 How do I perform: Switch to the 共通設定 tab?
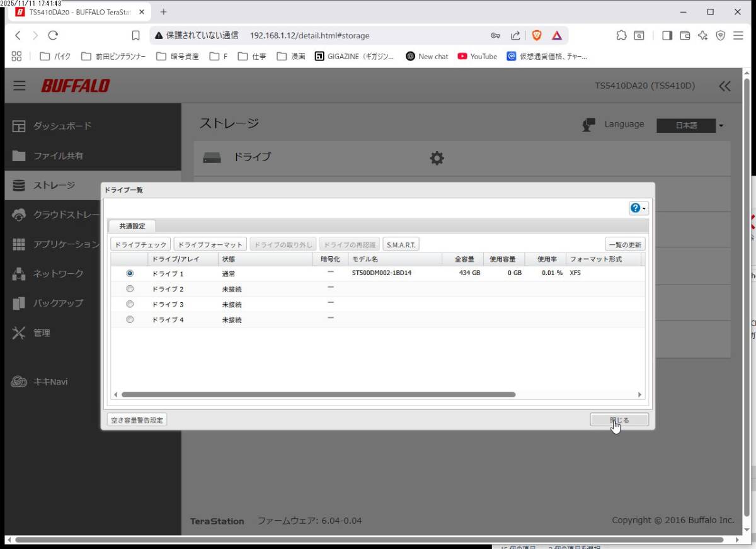coord(132,226)
